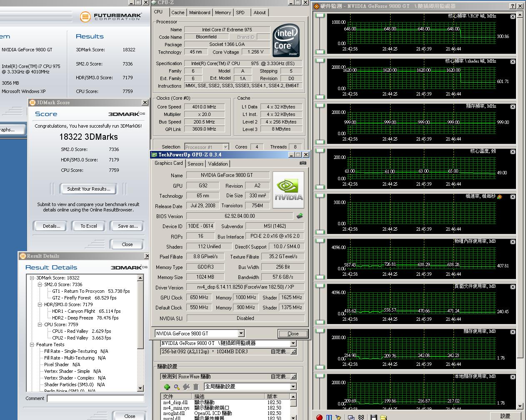The image size is (526, 420).
Task: Click the Close button in GPU-Z
Action: 293,334
